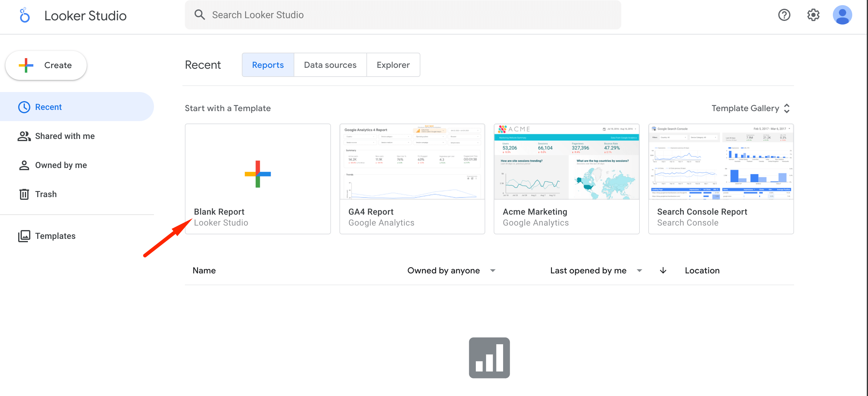Screen dimensions: 868x396
Task: Select Owned by me in sidebar
Action: (x=61, y=165)
